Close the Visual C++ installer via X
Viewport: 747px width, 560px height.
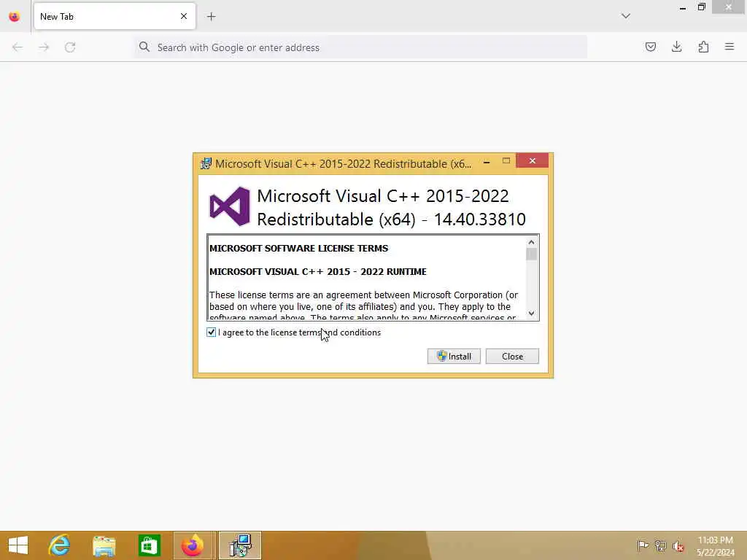(532, 161)
